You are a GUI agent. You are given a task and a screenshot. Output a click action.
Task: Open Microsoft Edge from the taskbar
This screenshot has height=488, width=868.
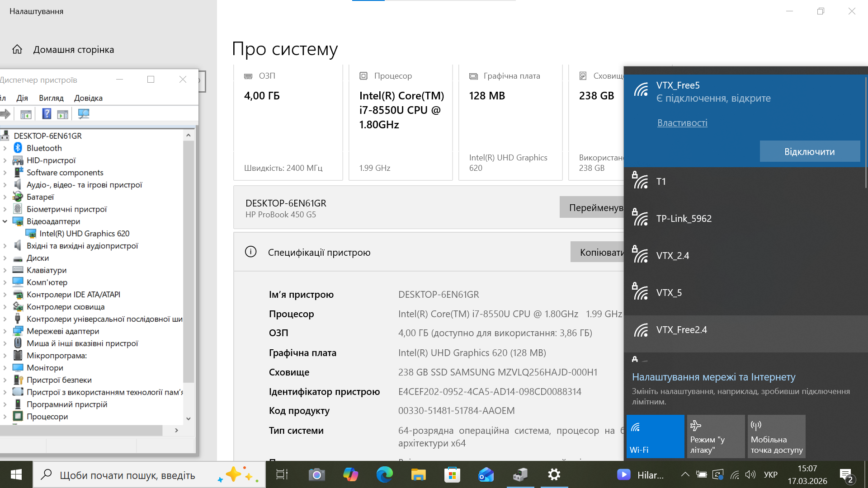(384, 474)
